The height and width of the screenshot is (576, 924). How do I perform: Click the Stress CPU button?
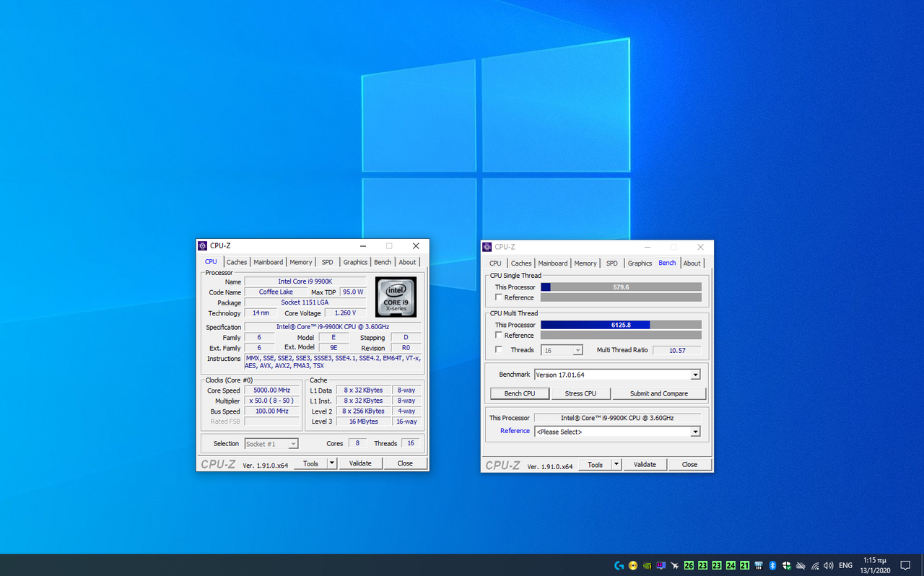580,393
